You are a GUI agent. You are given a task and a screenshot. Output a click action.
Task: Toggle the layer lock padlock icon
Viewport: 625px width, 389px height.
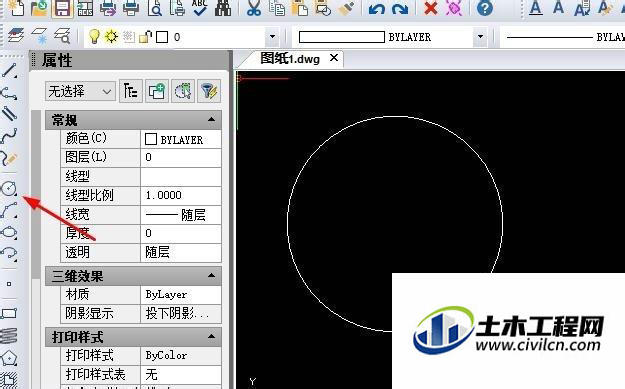[x=145, y=37]
